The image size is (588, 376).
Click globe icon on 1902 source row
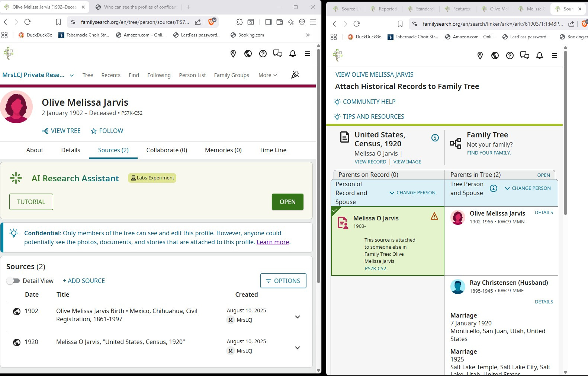click(x=17, y=312)
